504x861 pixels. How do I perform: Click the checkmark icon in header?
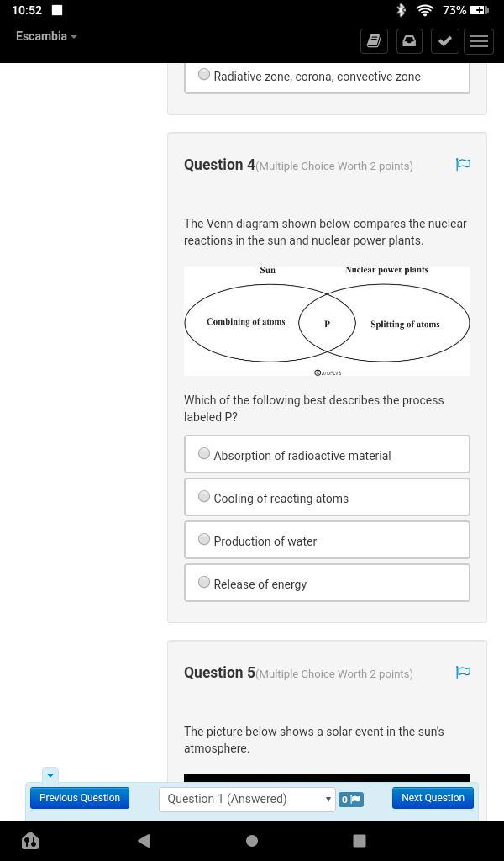point(444,41)
